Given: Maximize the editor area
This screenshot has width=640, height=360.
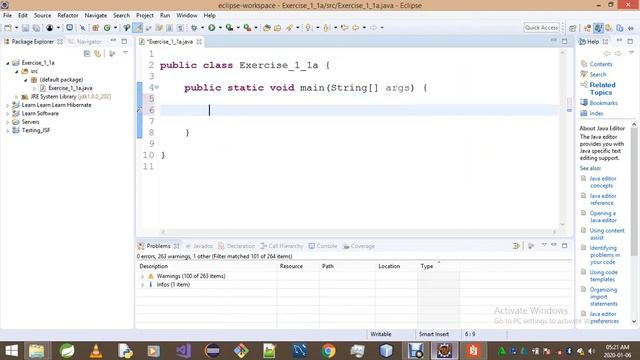Looking at the screenshot, I should click(x=564, y=41).
